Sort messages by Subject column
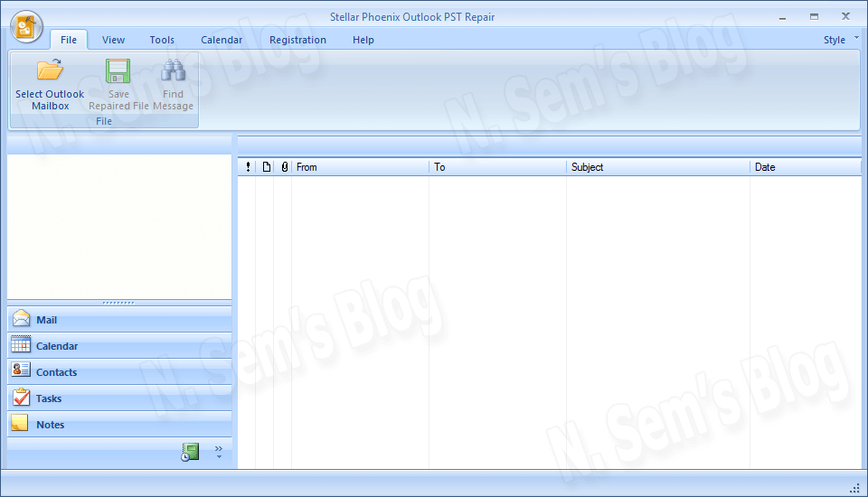 coord(658,167)
